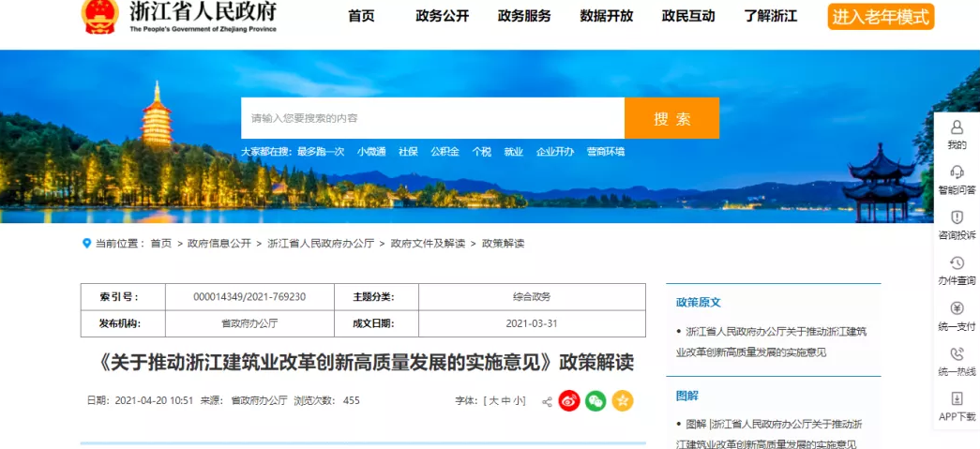
Task: Enable 进入老年模式 button
Action: pos(881,17)
